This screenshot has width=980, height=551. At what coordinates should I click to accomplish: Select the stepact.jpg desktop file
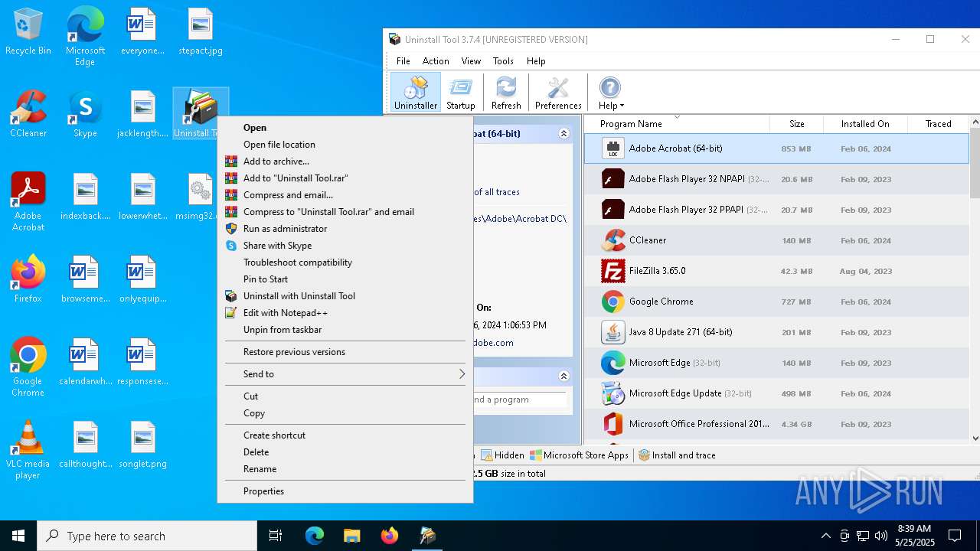[201, 32]
